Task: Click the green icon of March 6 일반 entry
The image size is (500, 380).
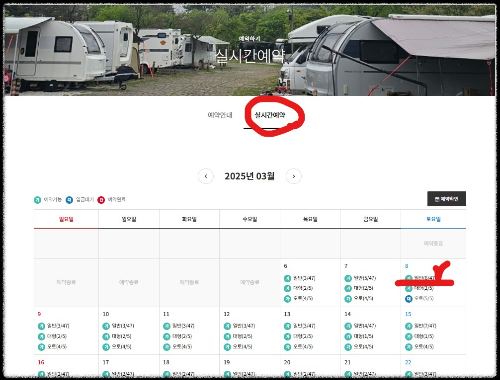Action: (287, 278)
